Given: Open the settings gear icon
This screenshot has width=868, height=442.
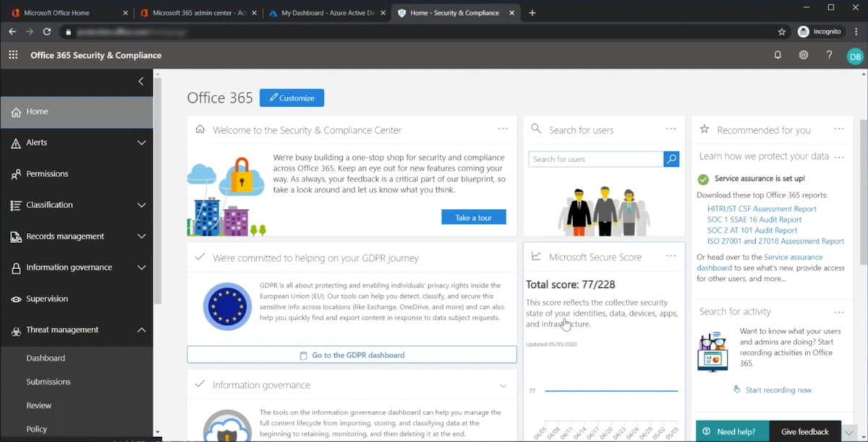Looking at the screenshot, I should [804, 55].
